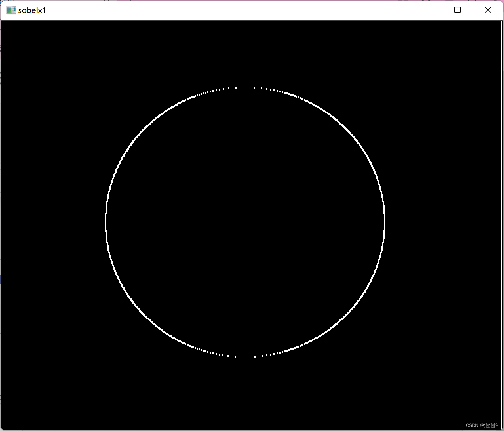This screenshot has height=431, width=504.
Task: Click the center of the black circle interior
Action: [245, 222]
